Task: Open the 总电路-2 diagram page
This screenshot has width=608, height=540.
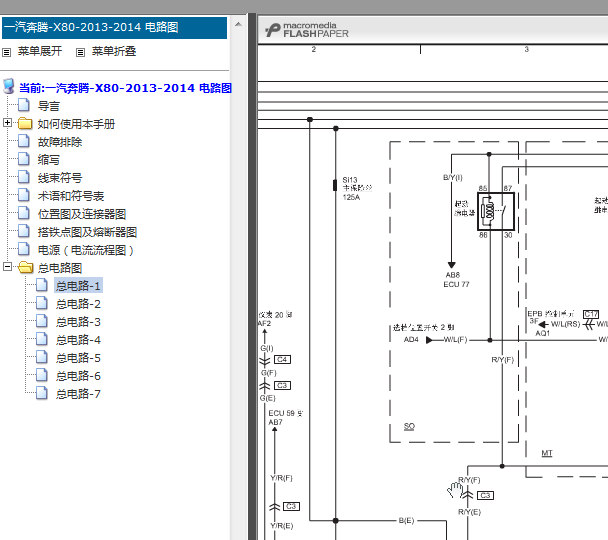Action: (x=78, y=304)
